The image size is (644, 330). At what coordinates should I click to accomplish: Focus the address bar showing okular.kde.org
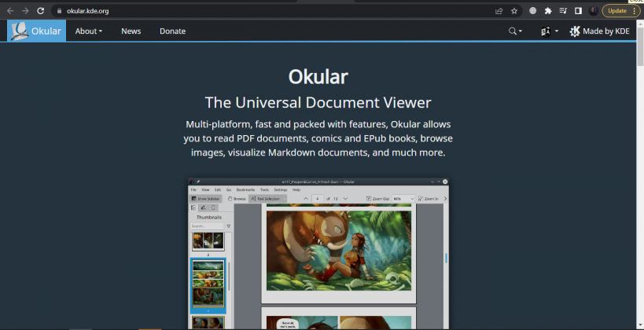click(x=273, y=11)
